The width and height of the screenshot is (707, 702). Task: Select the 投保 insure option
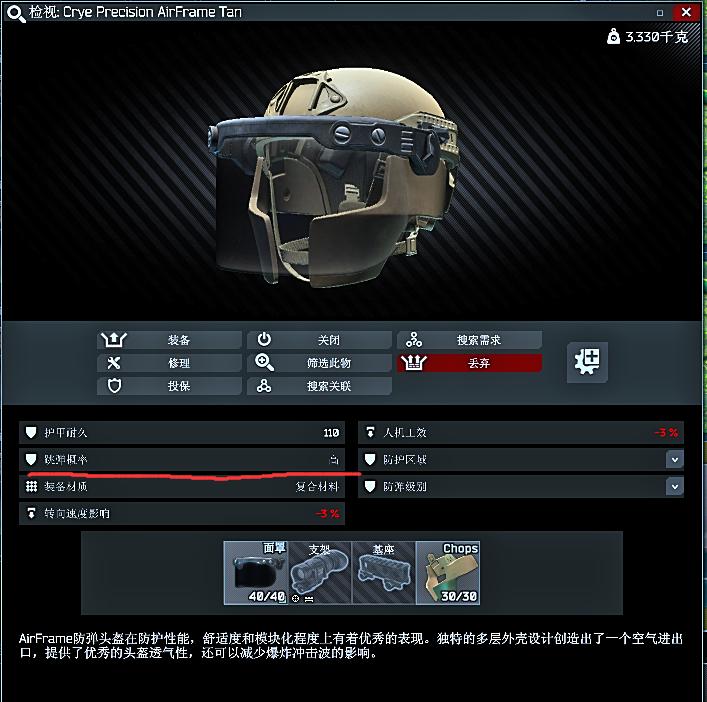tap(169, 386)
